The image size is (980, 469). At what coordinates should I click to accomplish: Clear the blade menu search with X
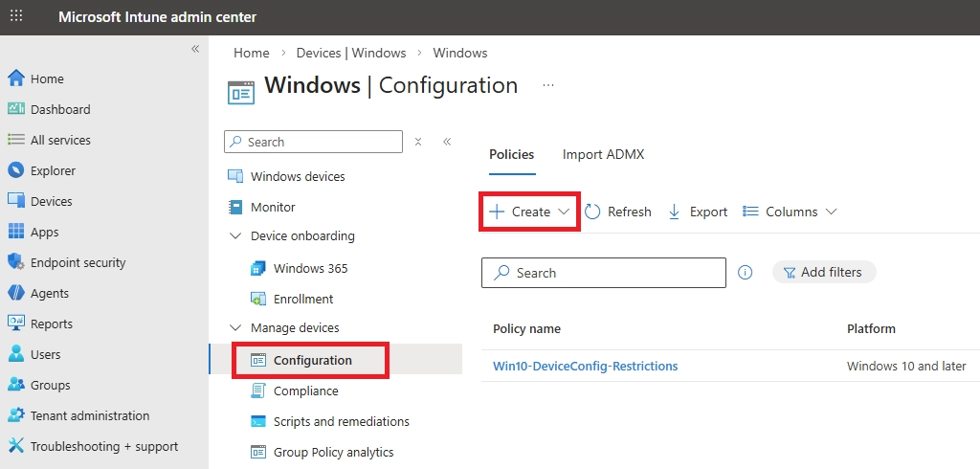click(418, 142)
